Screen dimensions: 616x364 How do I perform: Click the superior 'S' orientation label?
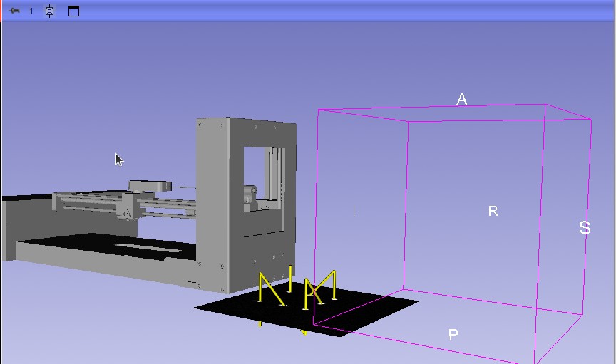(x=585, y=228)
